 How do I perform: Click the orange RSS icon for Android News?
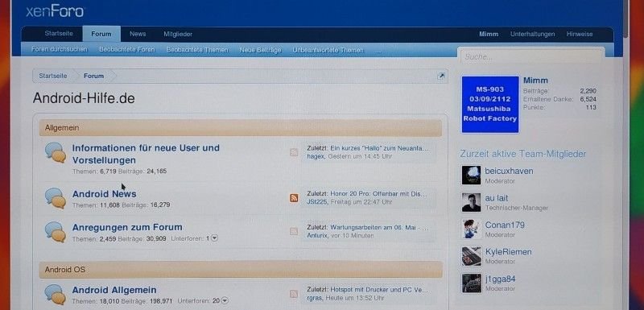point(294,198)
